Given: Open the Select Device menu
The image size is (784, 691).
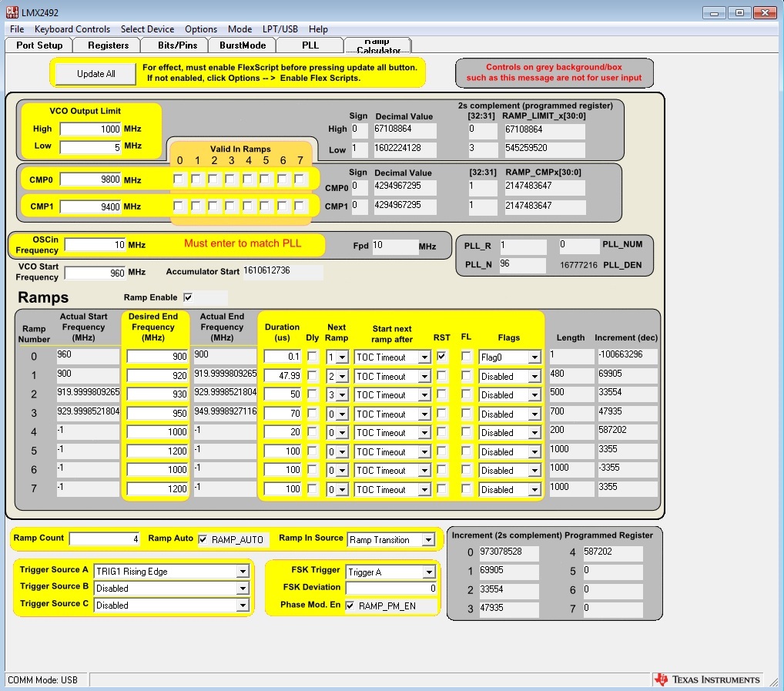Looking at the screenshot, I should (148, 29).
